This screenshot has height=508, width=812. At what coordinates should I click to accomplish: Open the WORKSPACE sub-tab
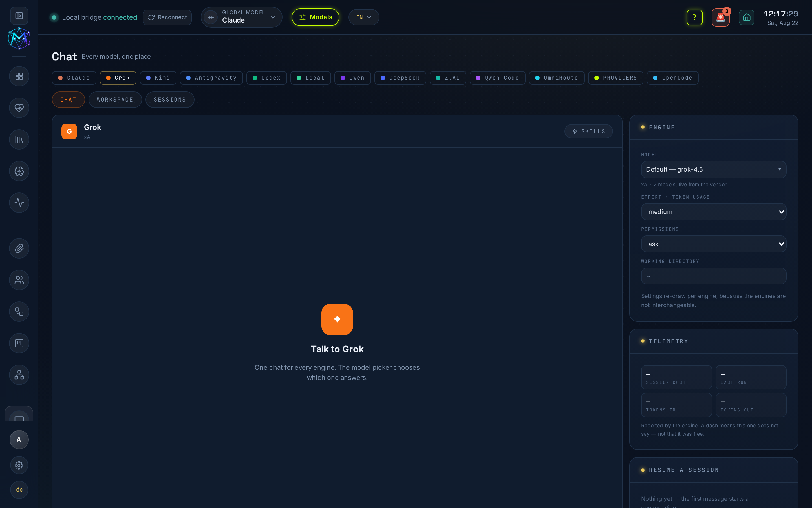tap(115, 100)
